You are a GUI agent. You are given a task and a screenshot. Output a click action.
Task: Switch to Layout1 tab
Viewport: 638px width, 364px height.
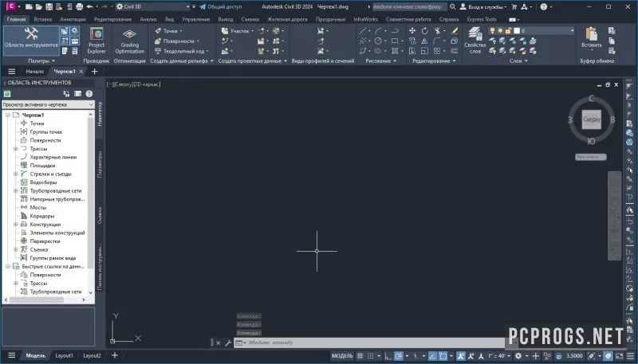(x=65, y=355)
